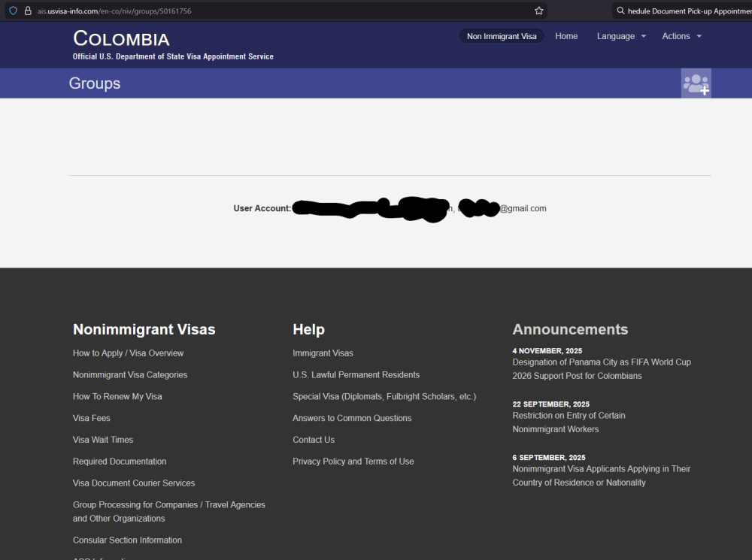View the Visa Wait Times page
The width and height of the screenshot is (752, 560).
pyautogui.click(x=103, y=439)
